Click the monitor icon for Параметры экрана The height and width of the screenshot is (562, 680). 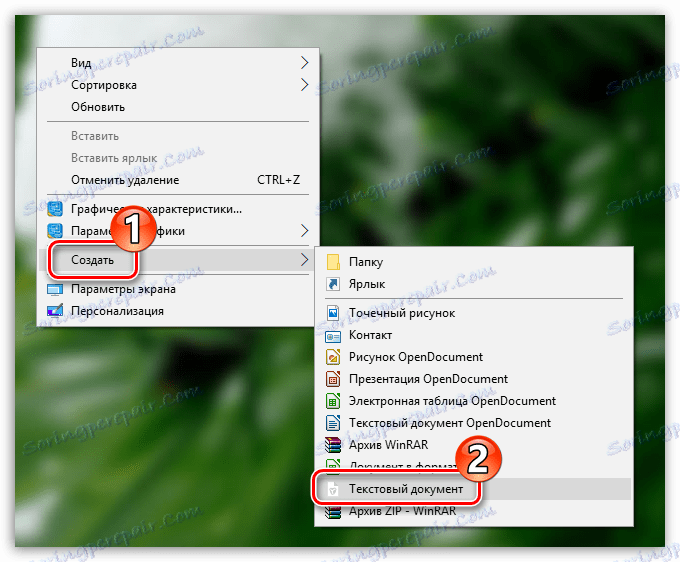click(55, 289)
